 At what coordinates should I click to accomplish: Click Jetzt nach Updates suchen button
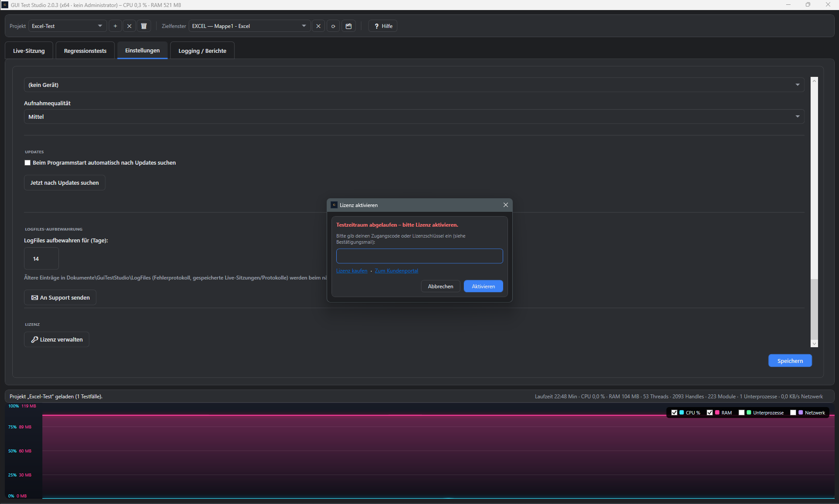[x=65, y=183]
